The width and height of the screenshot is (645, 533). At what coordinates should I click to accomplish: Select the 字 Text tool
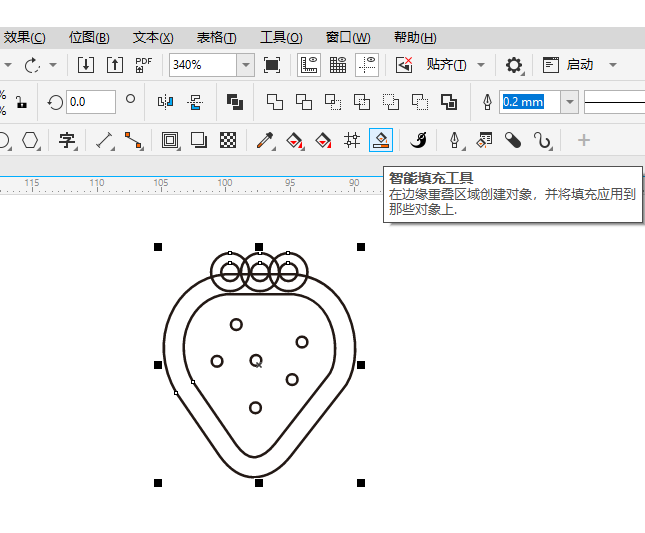coord(67,141)
